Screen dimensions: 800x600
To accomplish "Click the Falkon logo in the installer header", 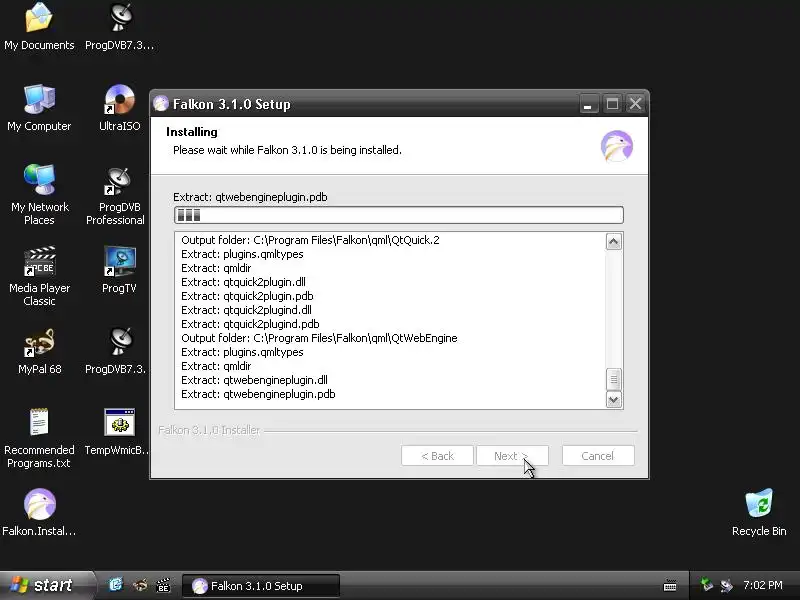I will [x=617, y=146].
